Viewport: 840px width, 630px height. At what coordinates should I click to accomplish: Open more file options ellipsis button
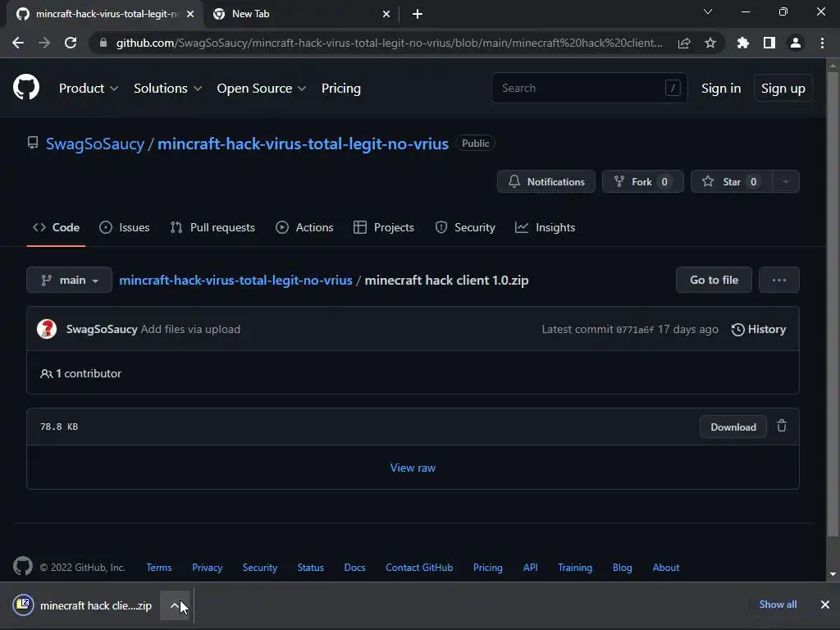[x=779, y=280]
